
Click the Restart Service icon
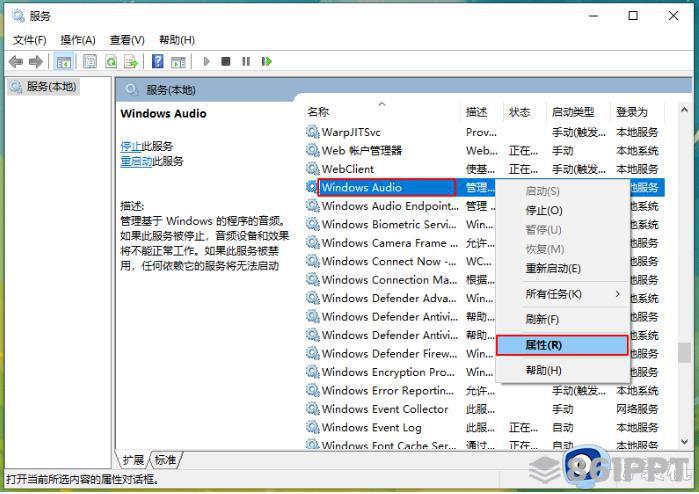pos(267,62)
